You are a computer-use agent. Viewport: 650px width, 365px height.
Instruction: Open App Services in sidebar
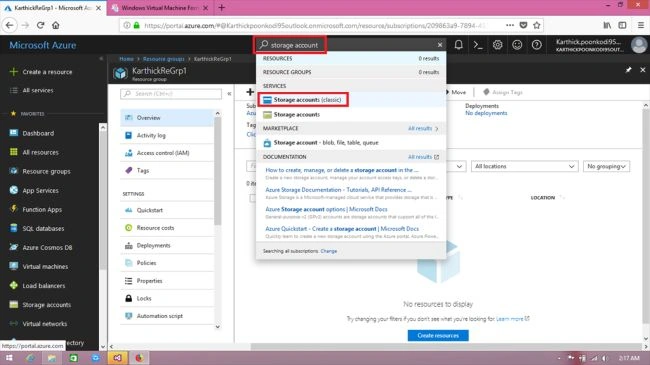coord(40,190)
